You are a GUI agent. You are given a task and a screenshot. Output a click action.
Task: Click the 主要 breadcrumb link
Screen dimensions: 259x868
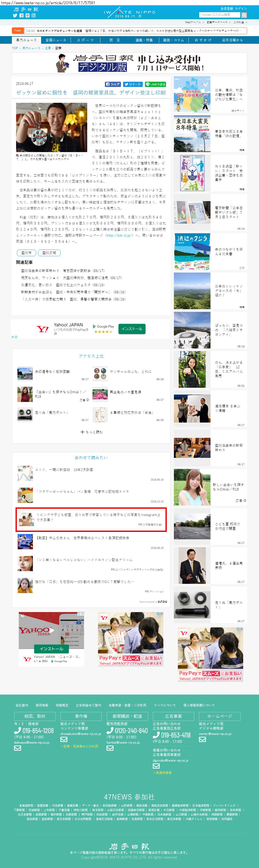coord(48,48)
